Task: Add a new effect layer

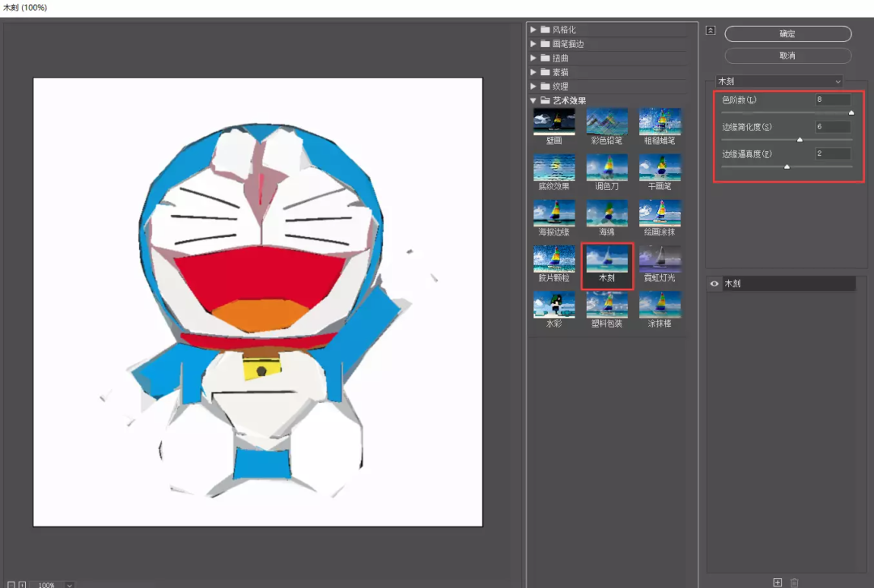Action: click(778, 582)
